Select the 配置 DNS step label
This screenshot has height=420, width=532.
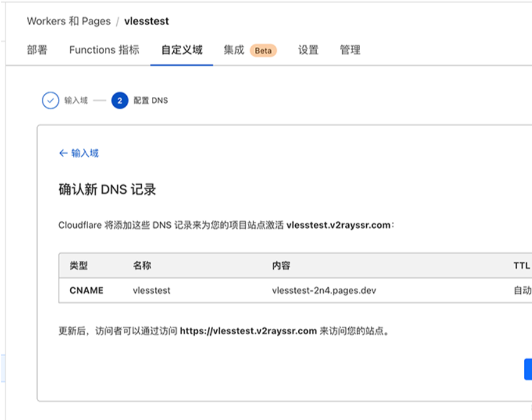pos(151,101)
